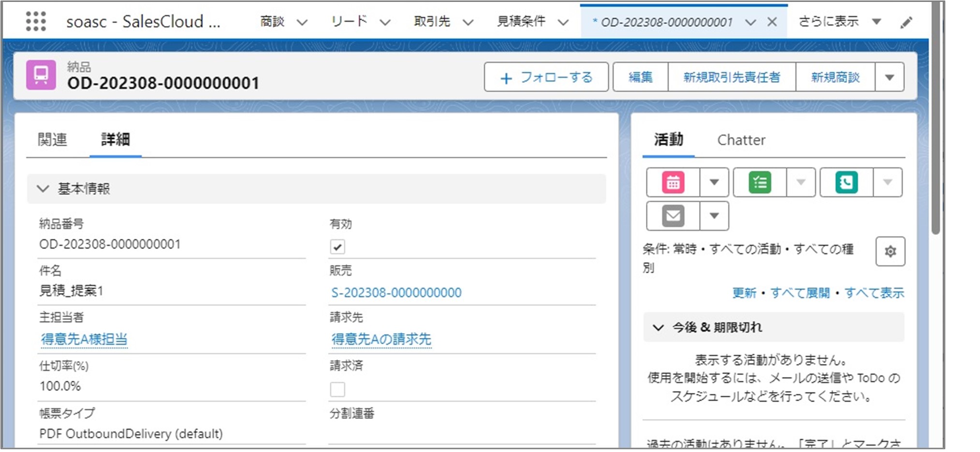Viewport: 980px width, 452px height.
Task: Open the S-202308-0000000000 sales link
Action: click(396, 293)
